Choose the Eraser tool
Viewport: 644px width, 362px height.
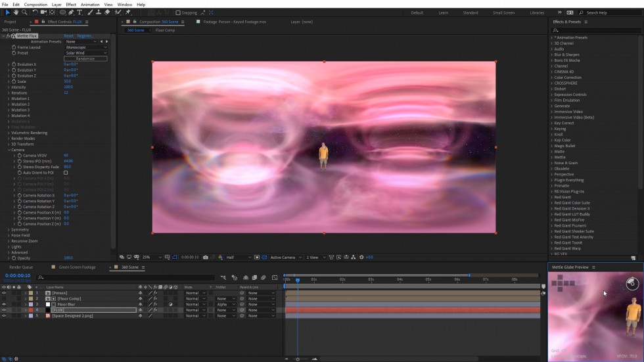108,12
